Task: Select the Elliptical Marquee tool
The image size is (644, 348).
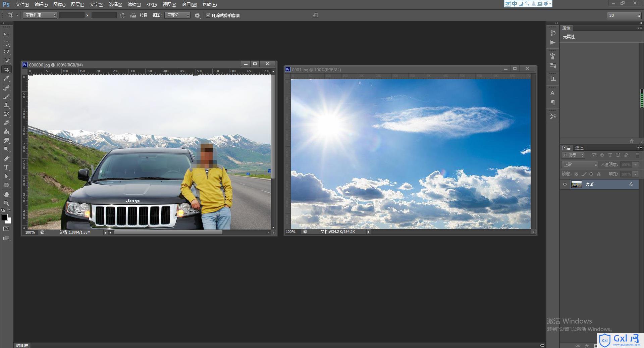Action: click(x=6, y=43)
